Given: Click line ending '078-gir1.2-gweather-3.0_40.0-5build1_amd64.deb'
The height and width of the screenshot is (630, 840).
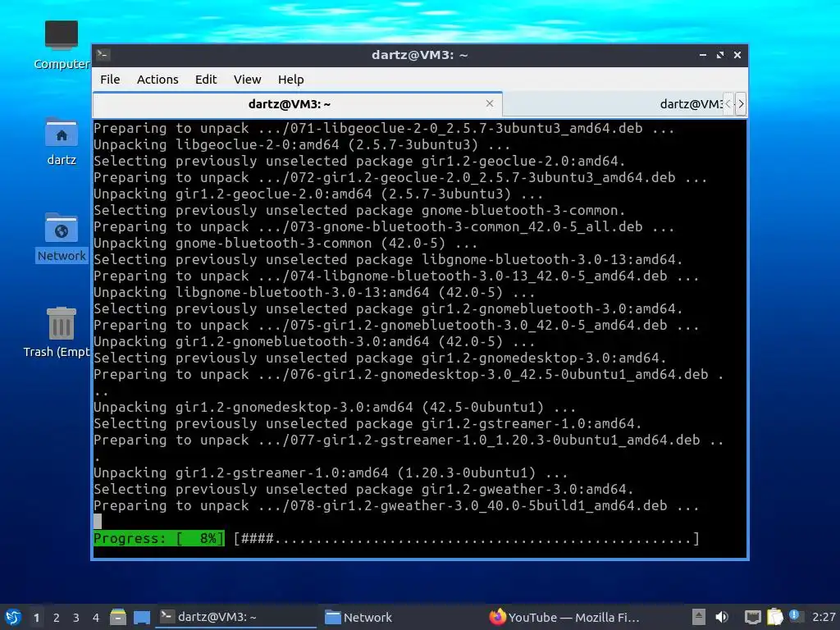Looking at the screenshot, I should click(x=396, y=505).
